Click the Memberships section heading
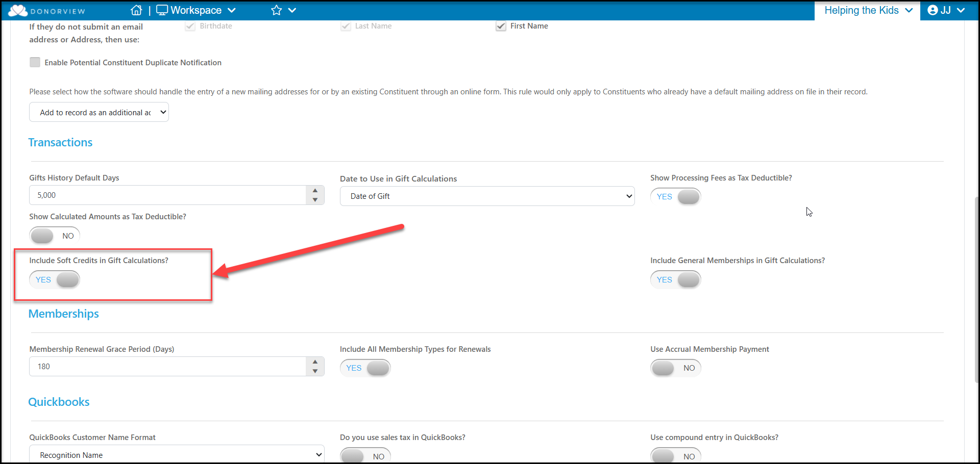 tap(63, 314)
